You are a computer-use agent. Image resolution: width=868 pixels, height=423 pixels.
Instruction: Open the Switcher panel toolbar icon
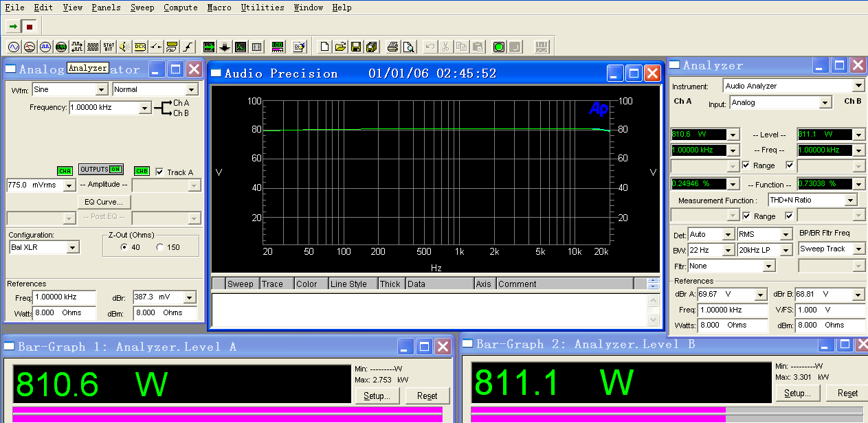tap(156, 47)
